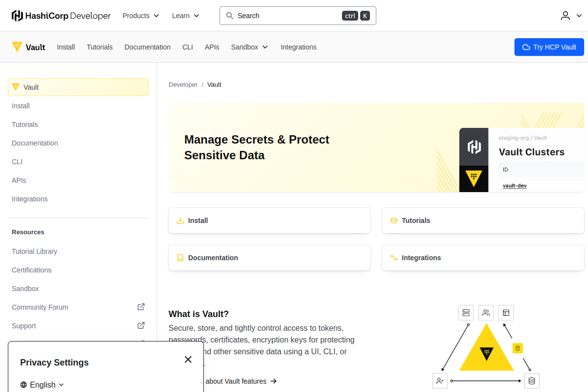
Task: Click the search magnifier icon
Action: click(229, 16)
